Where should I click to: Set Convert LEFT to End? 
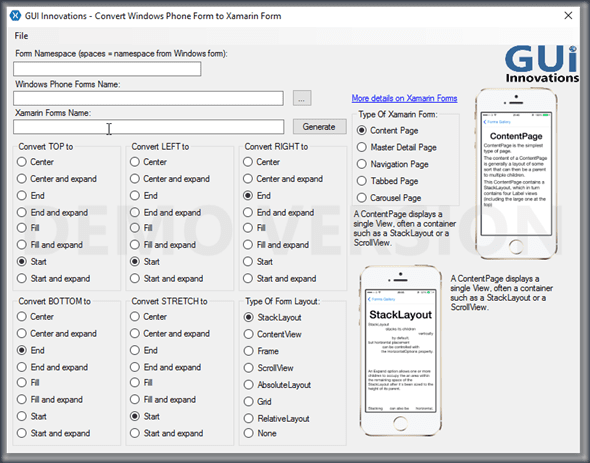click(144, 196)
